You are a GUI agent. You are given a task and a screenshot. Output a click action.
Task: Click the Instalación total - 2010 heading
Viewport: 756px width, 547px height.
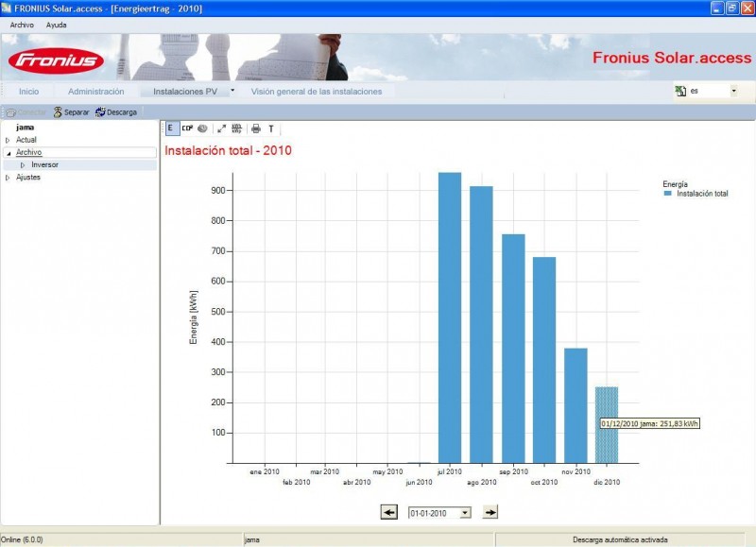pyautogui.click(x=228, y=150)
